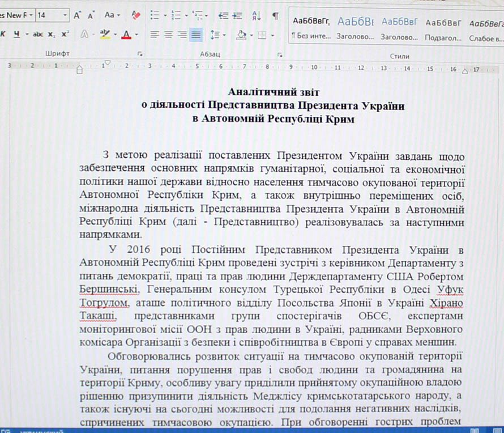Apply the 'Без инте...' style

click(x=309, y=28)
